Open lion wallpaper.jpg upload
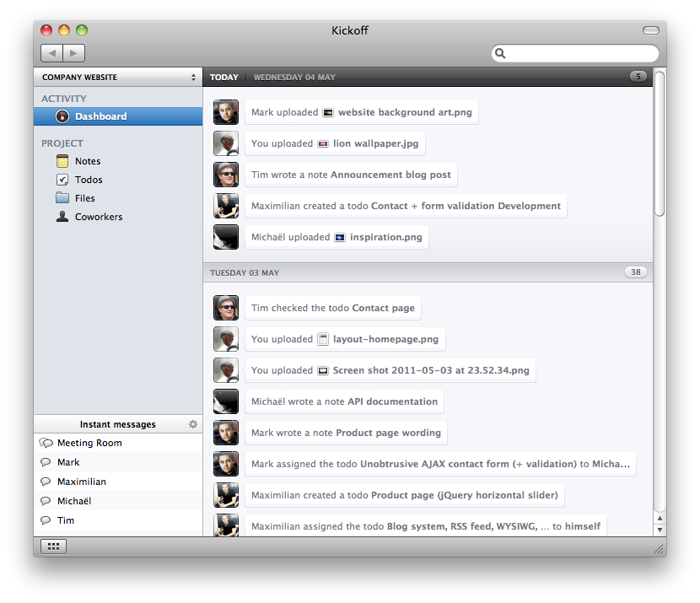This screenshot has width=700, height=603. (x=335, y=143)
